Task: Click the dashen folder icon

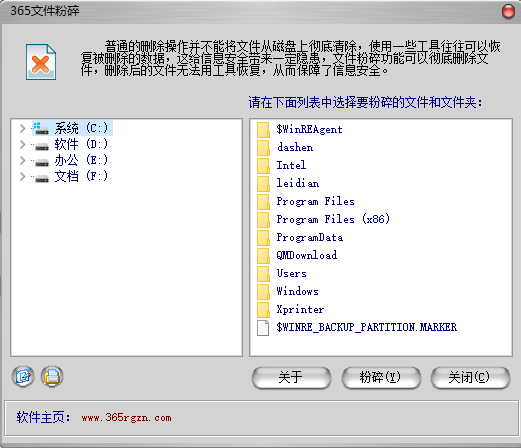Action: (x=263, y=148)
